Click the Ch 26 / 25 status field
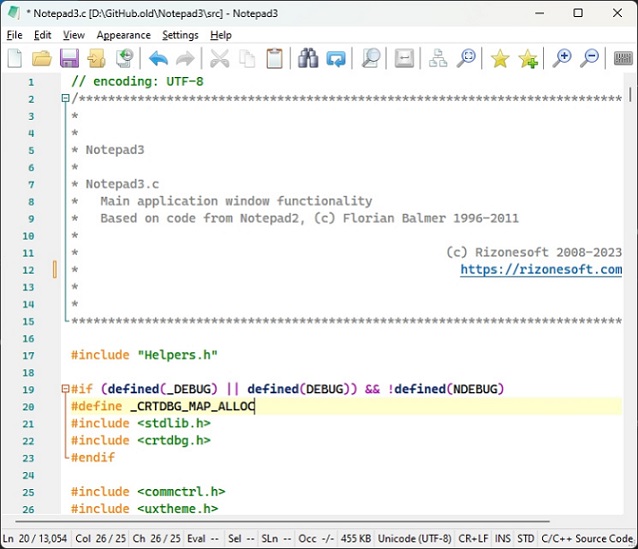638x549 pixels. (x=156, y=538)
